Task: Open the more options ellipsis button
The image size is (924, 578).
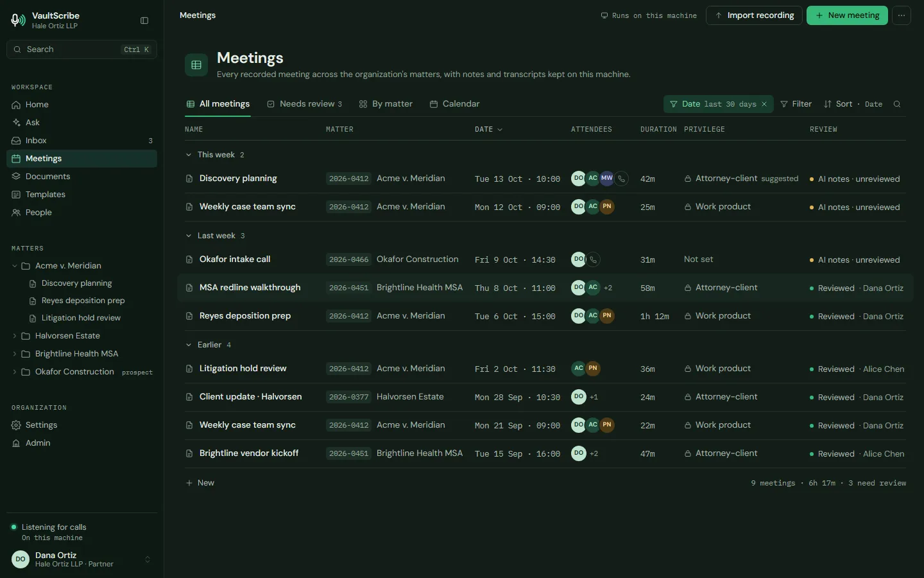Action: tap(902, 15)
